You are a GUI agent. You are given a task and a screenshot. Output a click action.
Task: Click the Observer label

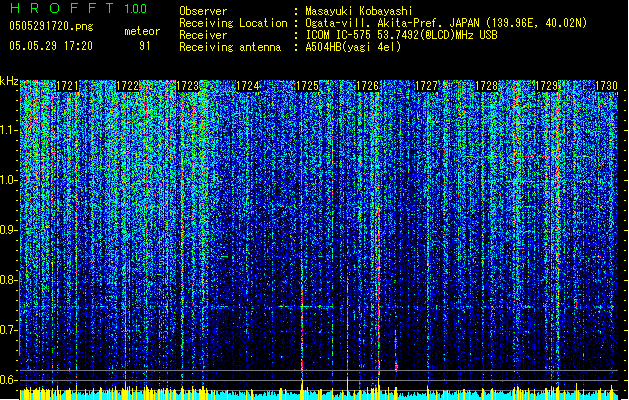coord(203,11)
